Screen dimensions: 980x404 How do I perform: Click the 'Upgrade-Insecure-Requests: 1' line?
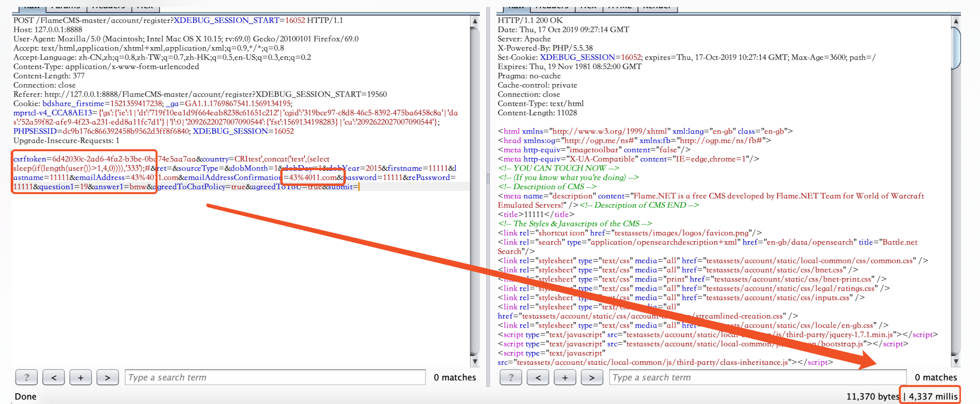click(x=66, y=140)
